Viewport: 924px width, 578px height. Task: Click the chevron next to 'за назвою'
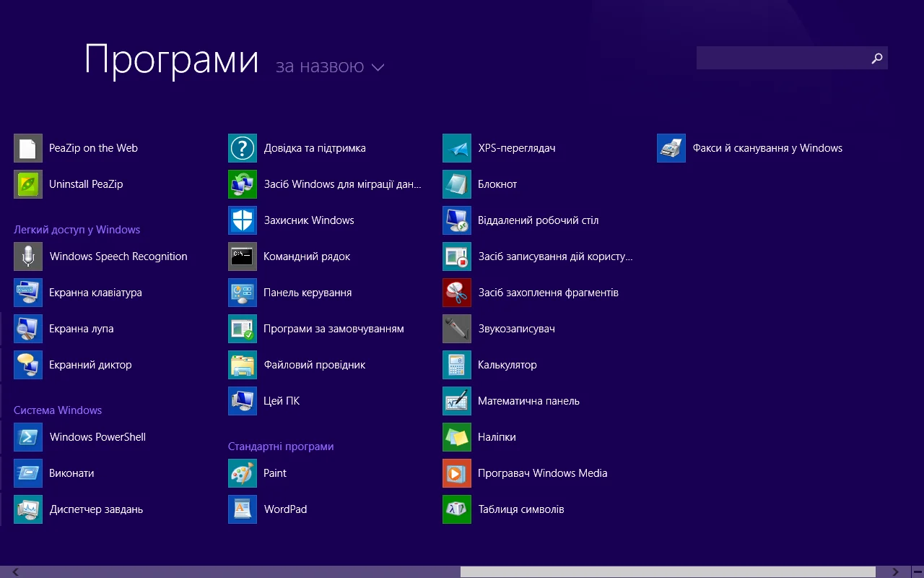[x=378, y=67]
